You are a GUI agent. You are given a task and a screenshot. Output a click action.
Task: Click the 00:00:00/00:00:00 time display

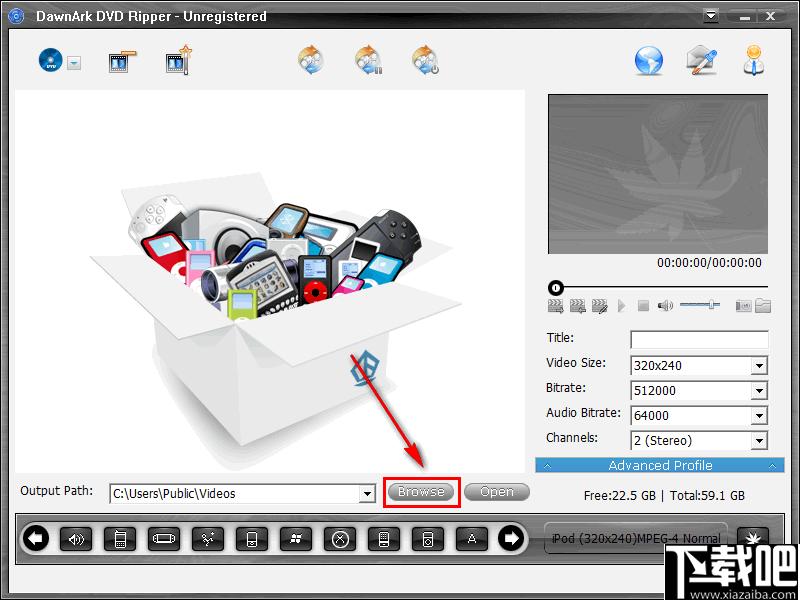709,263
